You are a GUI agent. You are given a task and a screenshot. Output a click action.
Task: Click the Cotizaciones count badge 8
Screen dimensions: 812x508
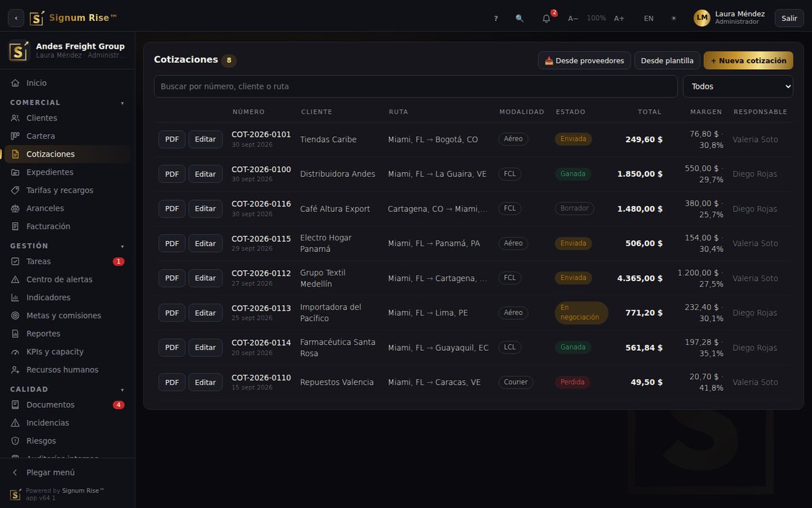pos(229,60)
